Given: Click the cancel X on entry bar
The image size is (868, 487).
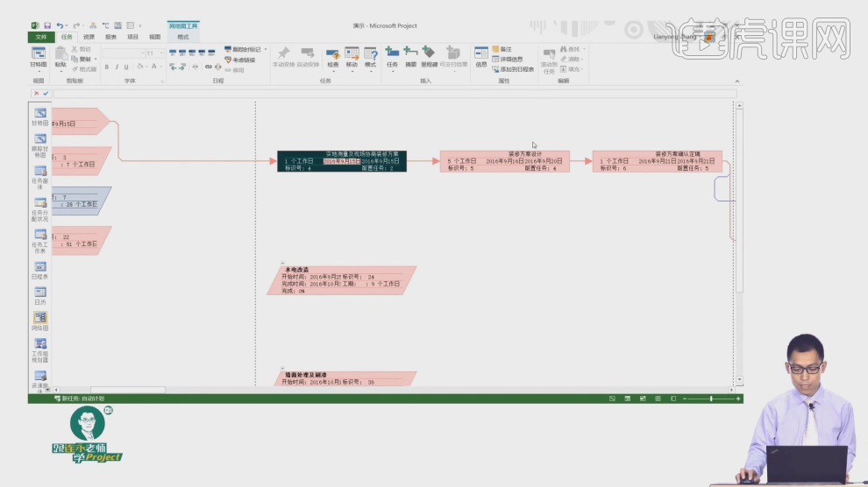Looking at the screenshot, I should coord(37,94).
